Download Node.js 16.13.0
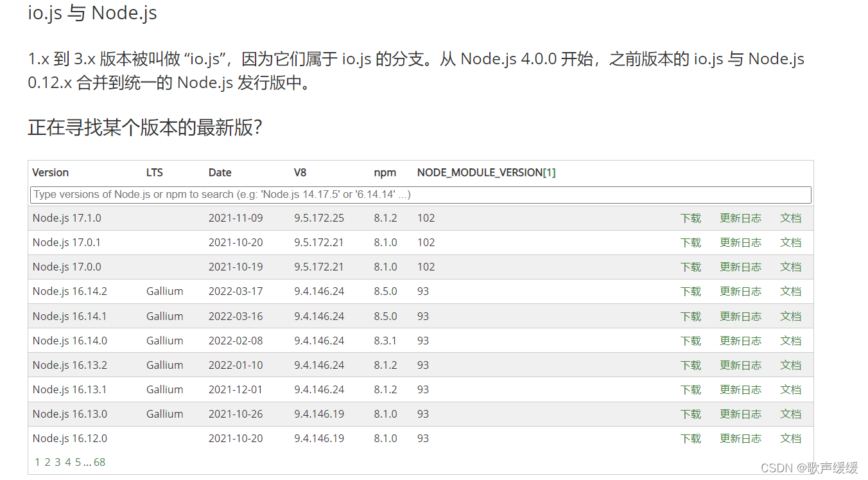 (691, 414)
